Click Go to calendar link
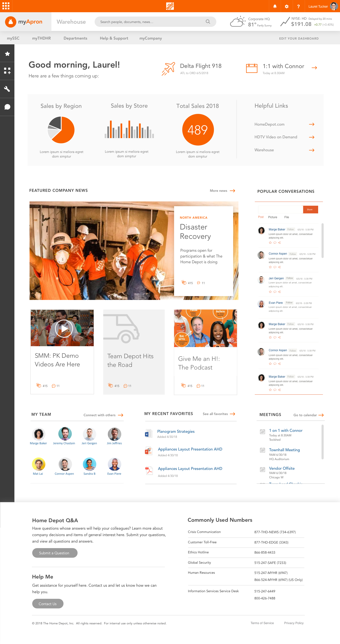 tap(309, 415)
